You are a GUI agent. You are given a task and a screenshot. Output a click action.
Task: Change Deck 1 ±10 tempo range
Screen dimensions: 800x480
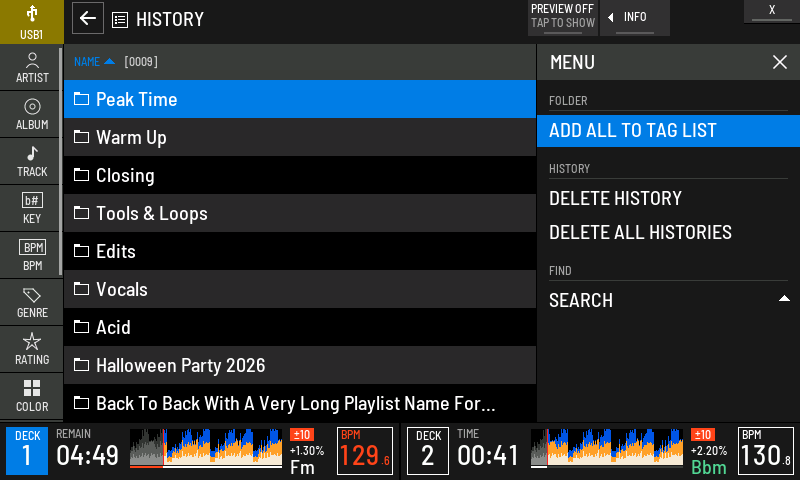point(302,435)
